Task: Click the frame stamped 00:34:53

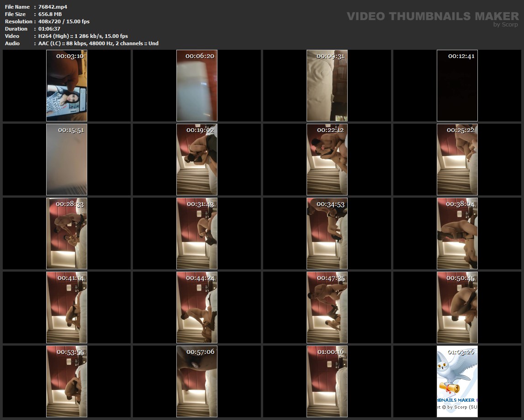Action: (327, 233)
